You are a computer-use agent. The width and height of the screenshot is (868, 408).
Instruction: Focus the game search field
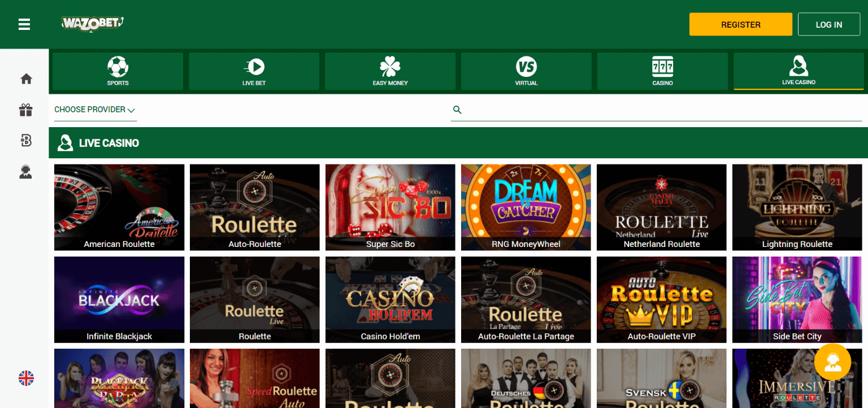tap(656, 110)
